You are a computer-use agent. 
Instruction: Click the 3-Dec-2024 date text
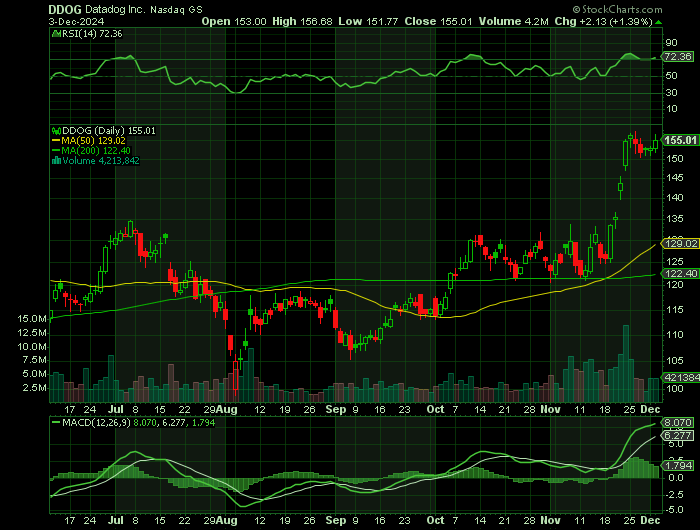(76, 21)
